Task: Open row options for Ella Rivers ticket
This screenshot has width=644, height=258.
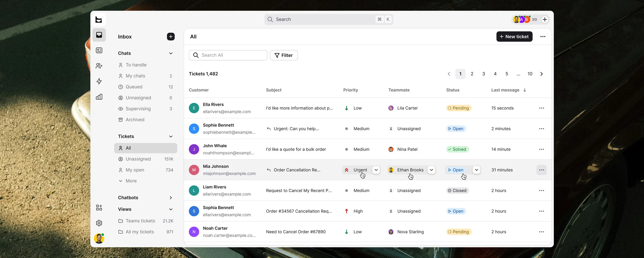Action: coord(541,108)
